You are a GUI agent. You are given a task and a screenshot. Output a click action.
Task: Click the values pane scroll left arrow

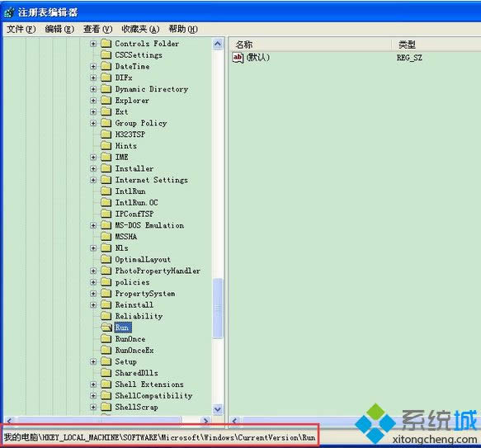234,421
